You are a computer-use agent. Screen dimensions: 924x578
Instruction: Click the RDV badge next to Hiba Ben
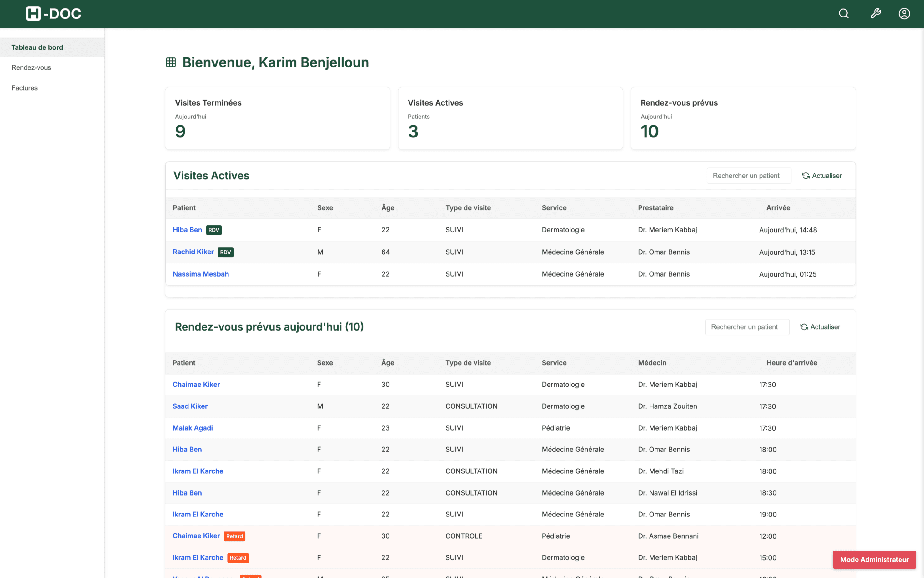213,230
